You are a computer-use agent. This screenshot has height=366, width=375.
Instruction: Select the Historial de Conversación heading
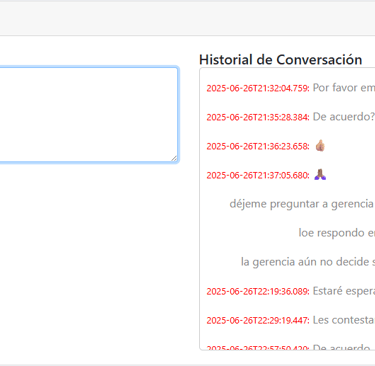pyautogui.click(x=280, y=60)
